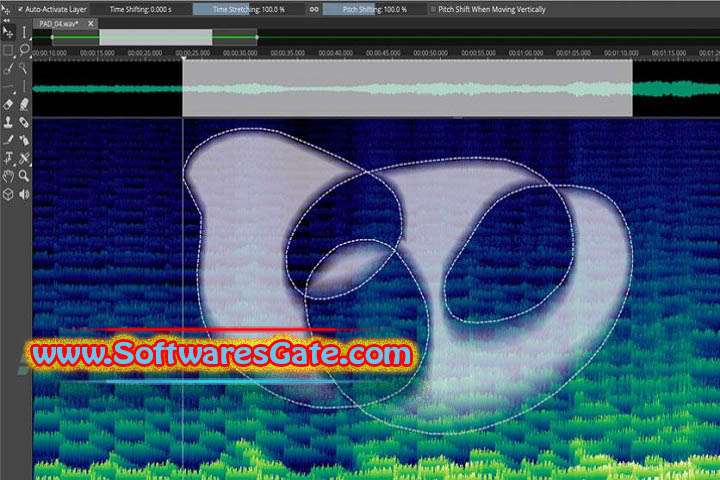Select the Playback speaker tool

pos(24,194)
